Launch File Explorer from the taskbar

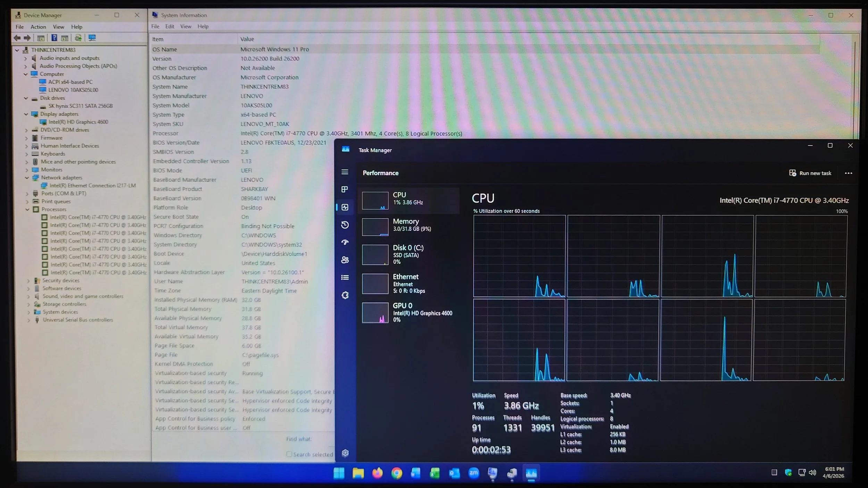pyautogui.click(x=358, y=473)
